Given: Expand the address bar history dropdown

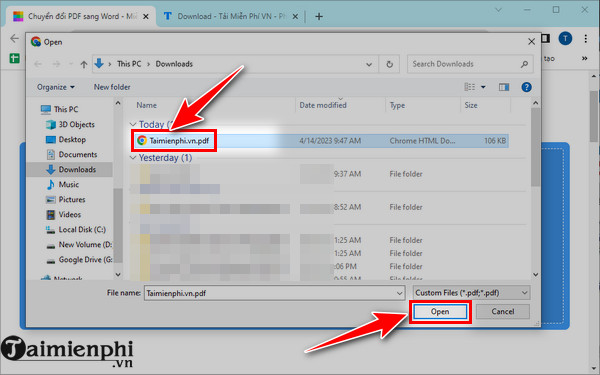Looking at the screenshot, I should pos(369,64).
